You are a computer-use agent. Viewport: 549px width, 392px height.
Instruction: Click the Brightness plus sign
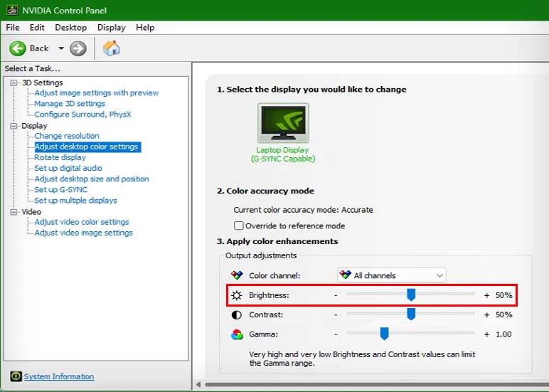pyautogui.click(x=486, y=296)
